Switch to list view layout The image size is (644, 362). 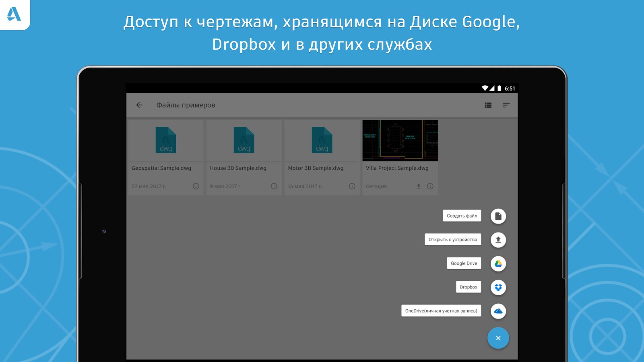pos(488,105)
